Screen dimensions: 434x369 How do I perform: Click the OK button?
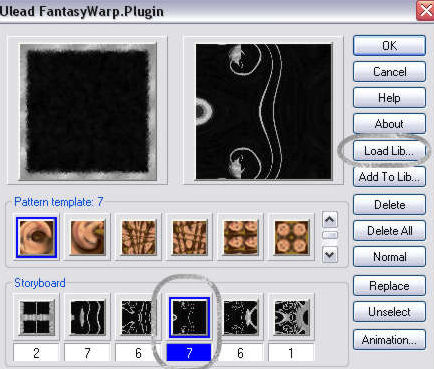pyautogui.click(x=389, y=46)
